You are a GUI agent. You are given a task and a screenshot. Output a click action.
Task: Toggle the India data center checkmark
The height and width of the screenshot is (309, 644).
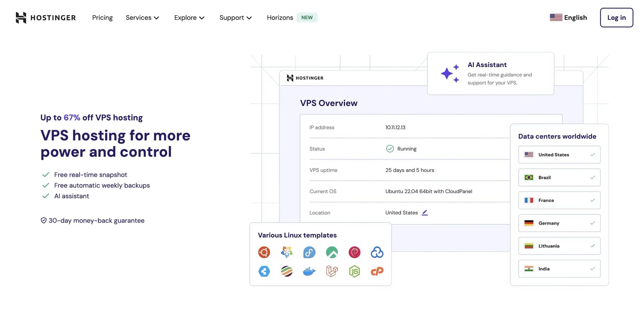tap(592, 269)
